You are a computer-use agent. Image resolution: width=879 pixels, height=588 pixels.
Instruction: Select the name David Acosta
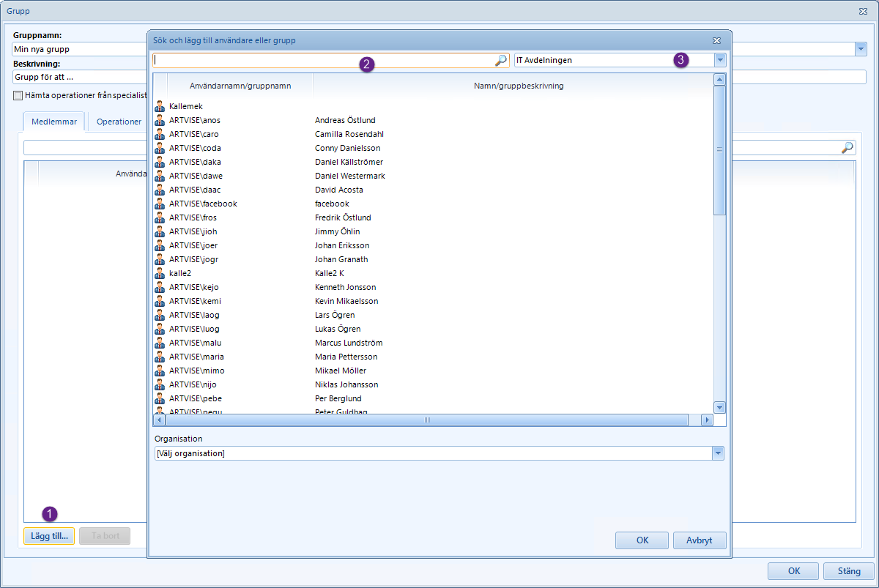(339, 190)
